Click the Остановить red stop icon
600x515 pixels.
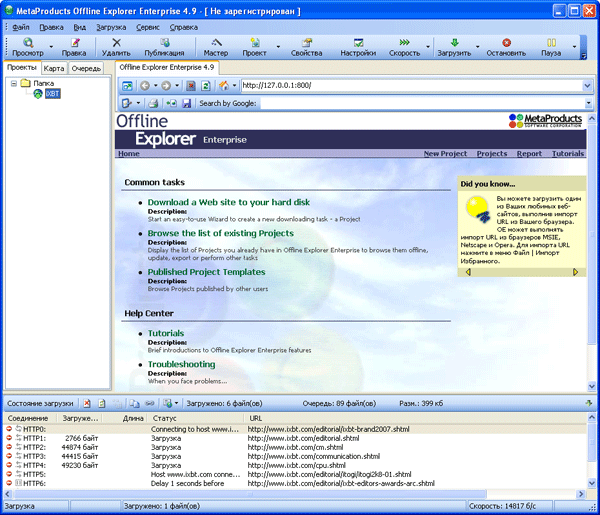506,42
